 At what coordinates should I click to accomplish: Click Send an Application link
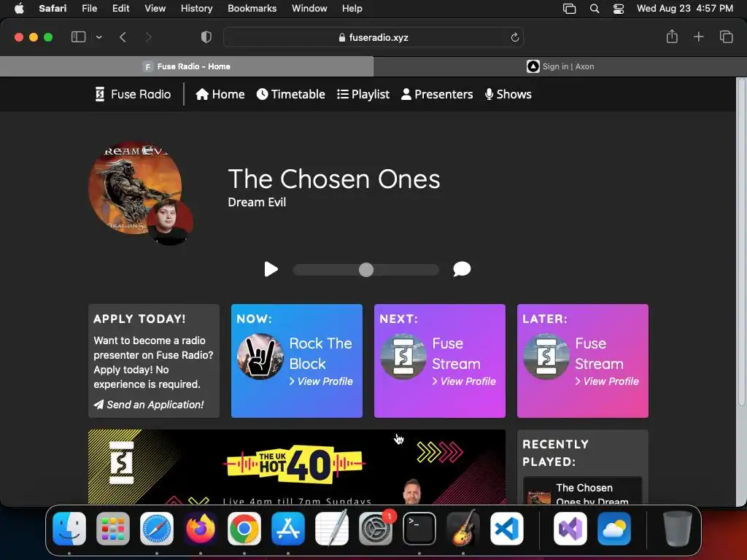click(149, 405)
